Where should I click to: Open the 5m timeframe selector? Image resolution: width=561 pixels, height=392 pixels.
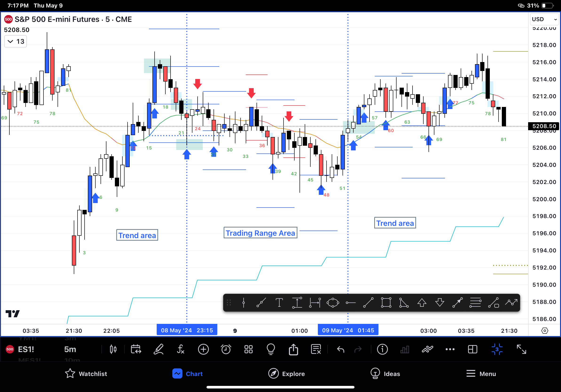tap(70, 349)
